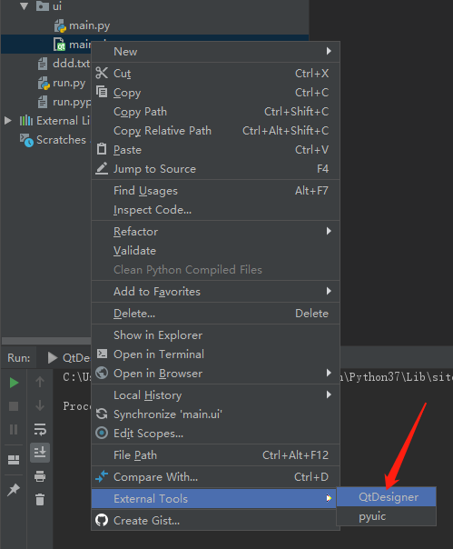This screenshot has width=453, height=549.
Task: Click the GitHub icon beside Create Gist
Action: [102, 520]
